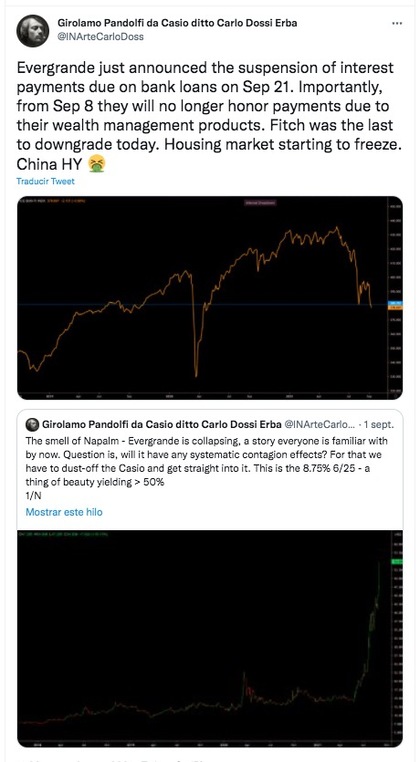Click the Traducir Tweet link
The height and width of the screenshot is (762, 420).
point(46,181)
